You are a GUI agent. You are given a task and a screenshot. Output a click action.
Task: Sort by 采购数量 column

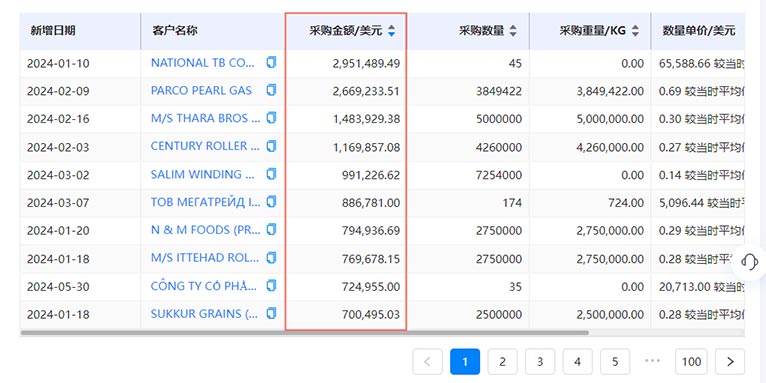[512, 31]
